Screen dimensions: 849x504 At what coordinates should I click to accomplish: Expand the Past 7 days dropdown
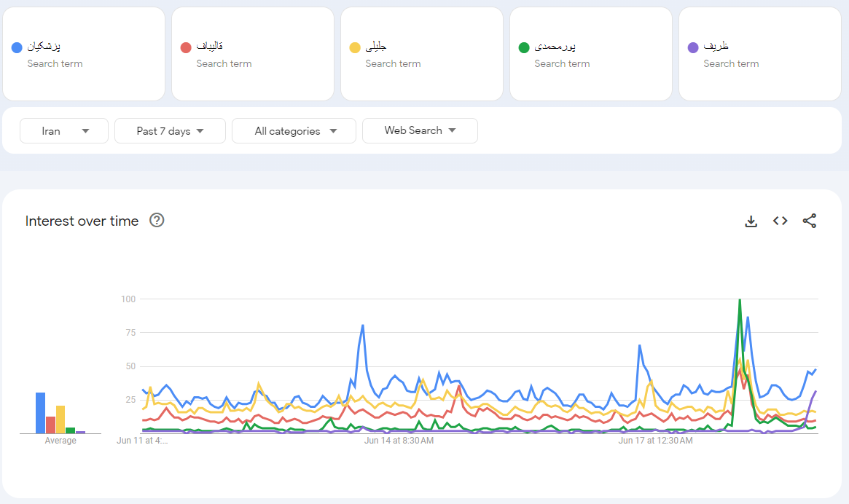tap(170, 131)
